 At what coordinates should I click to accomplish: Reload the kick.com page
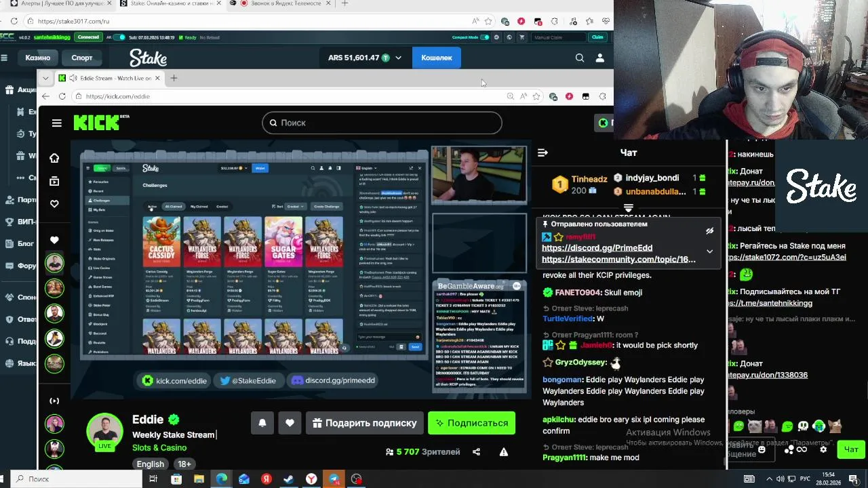tap(62, 96)
